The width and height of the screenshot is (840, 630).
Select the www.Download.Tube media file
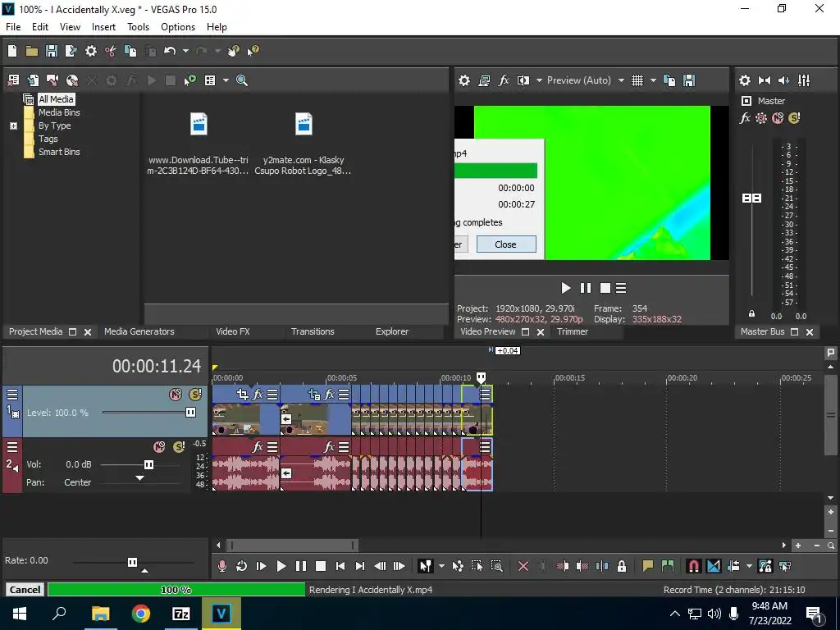click(x=199, y=144)
